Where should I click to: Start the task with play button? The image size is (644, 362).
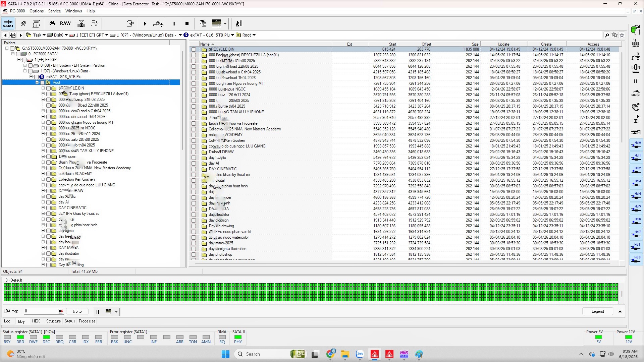point(145,23)
